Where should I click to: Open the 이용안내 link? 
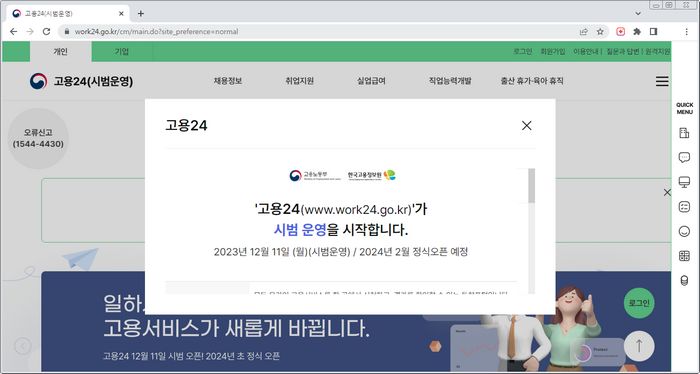pyautogui.click(x=586, y=52)
